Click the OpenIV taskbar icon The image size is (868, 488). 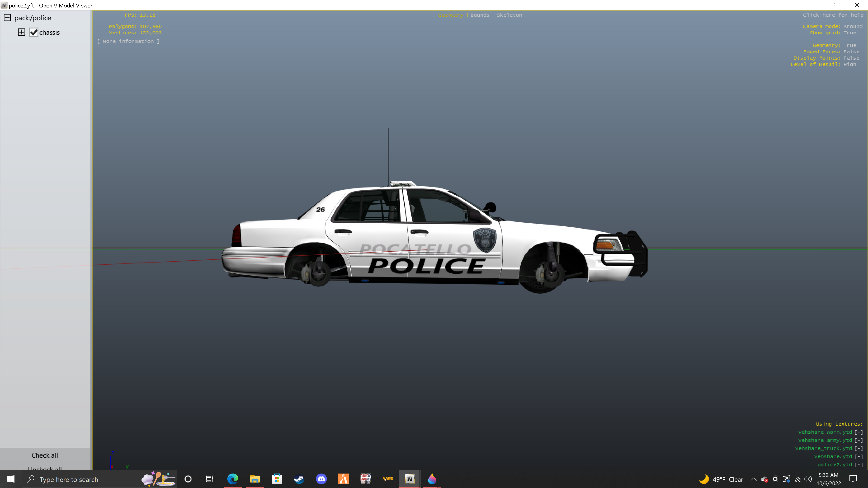pos(410,479)
